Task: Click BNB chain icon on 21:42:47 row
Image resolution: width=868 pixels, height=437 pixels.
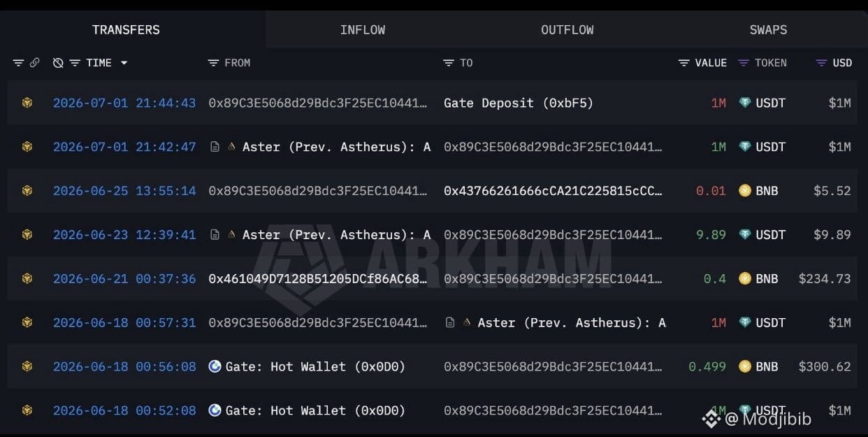Action: click(27, 147)
